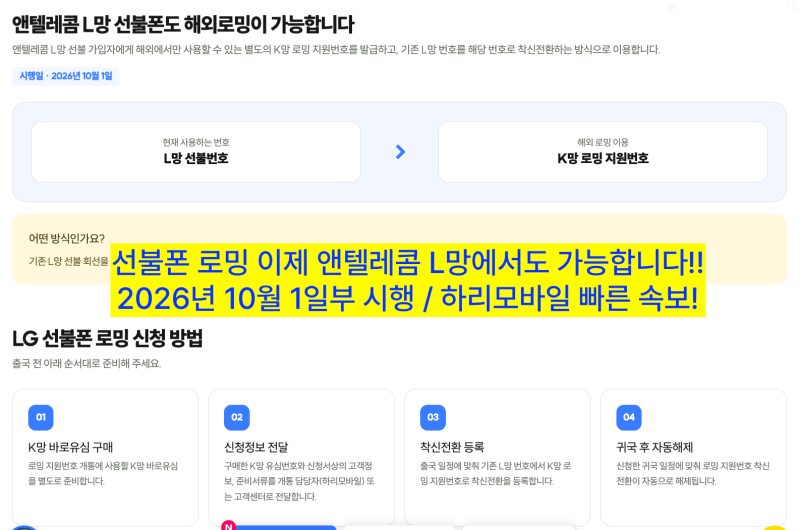800x530 pixels.
Task: Click the 현재 사용하는 번호 label
Action: coord(196,142)
